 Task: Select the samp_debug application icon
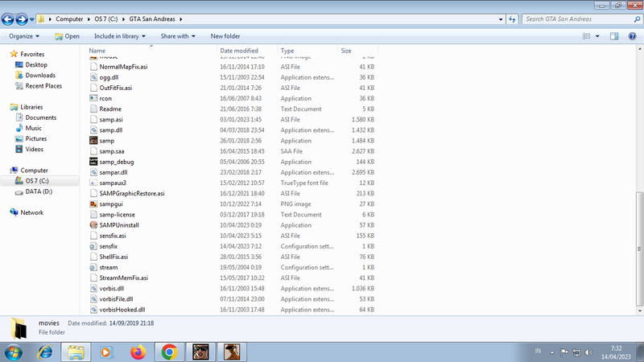tap(93, 162)
